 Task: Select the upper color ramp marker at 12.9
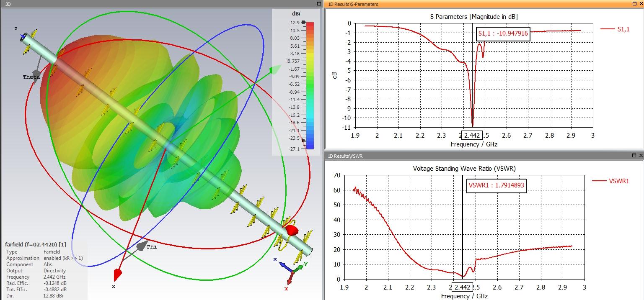(x=303, y=22)
